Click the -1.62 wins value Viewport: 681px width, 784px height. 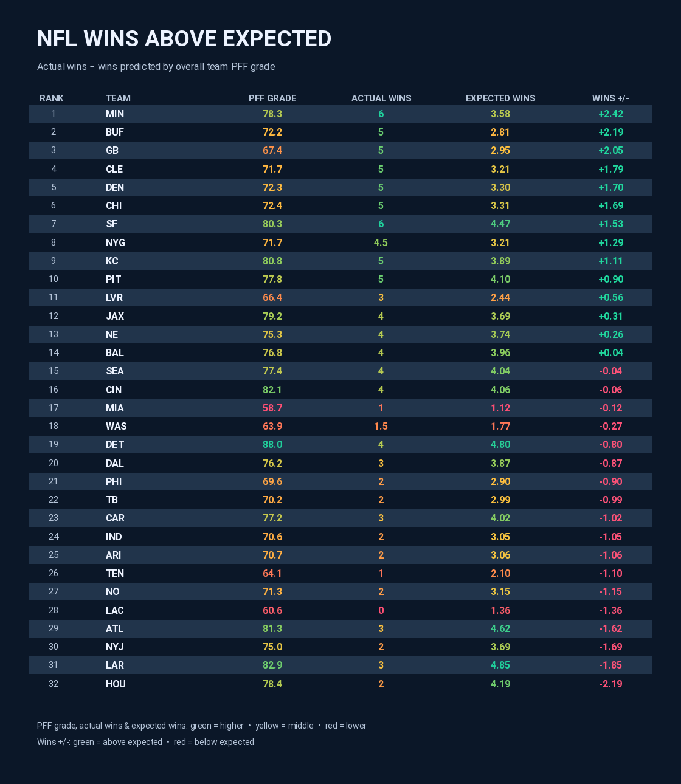click(x=610, y=628)
